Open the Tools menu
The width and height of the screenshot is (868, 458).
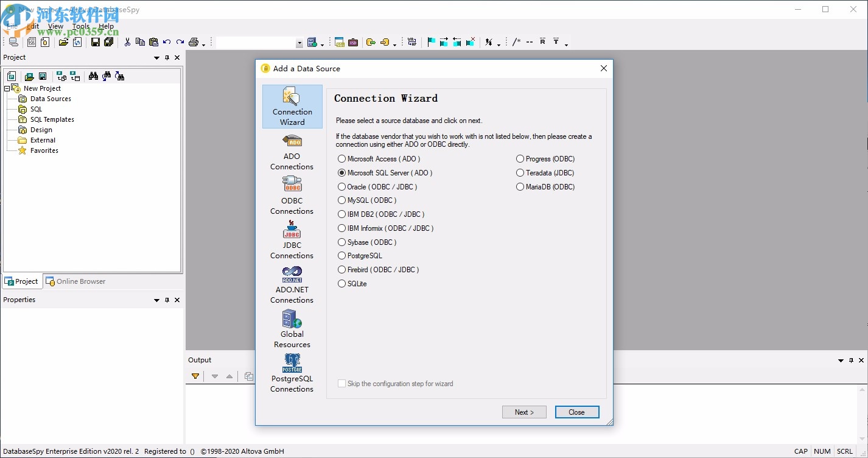[81, 26]
